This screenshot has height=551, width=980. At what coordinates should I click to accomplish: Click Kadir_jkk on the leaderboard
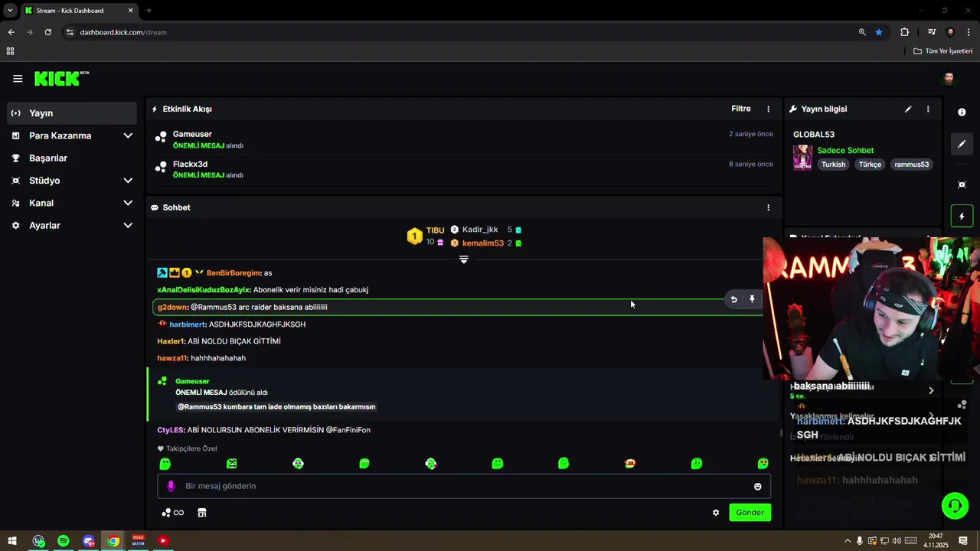point(480,230)
